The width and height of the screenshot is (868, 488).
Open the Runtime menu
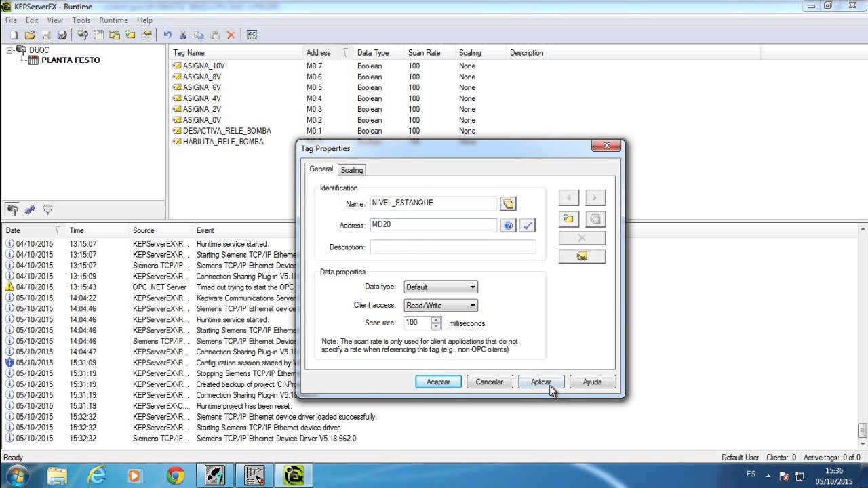[x=113, y=20]
